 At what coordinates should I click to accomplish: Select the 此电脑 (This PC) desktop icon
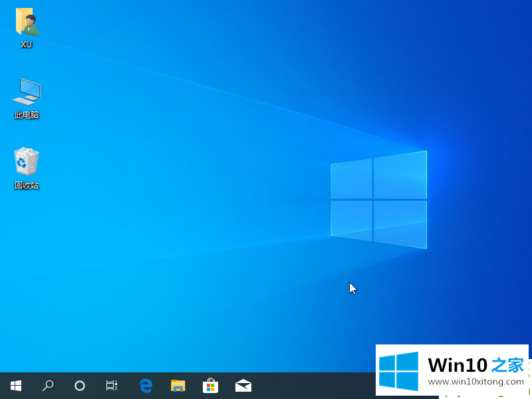tap(27, 92)
